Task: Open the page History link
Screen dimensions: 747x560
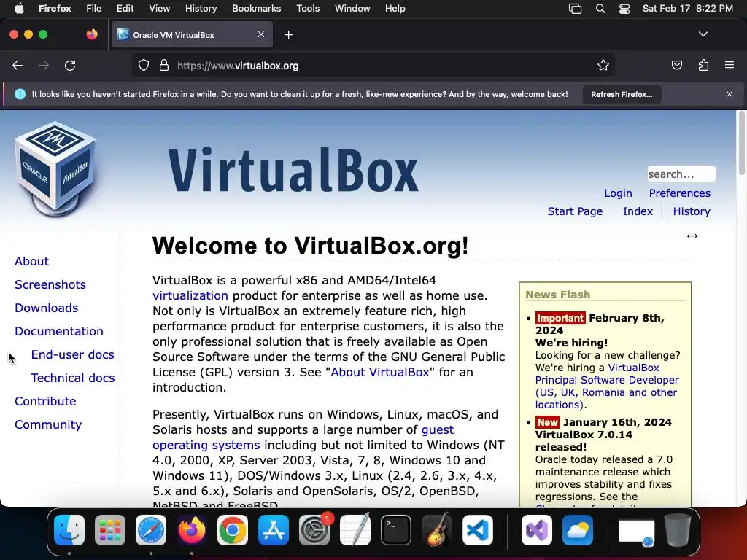Action: click(x=692, y=211)
